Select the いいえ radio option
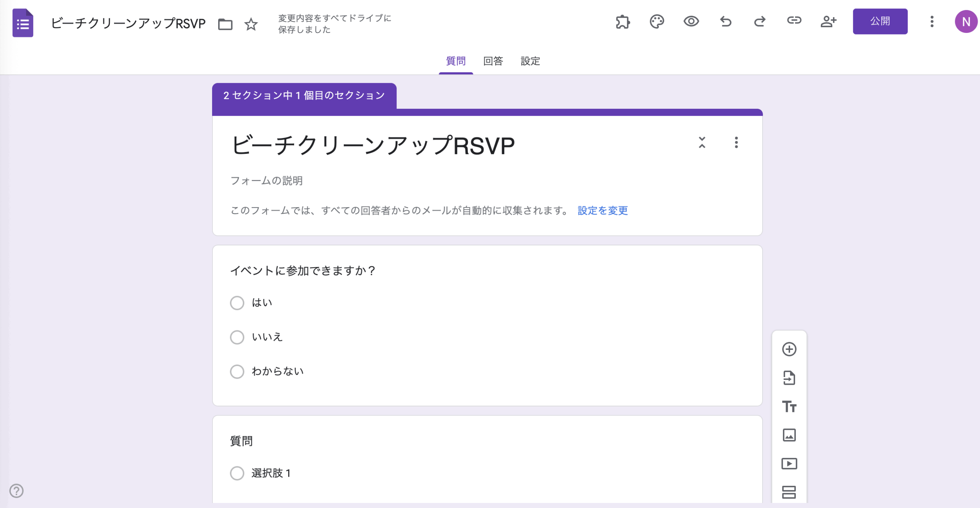 [x=237, y=337]
